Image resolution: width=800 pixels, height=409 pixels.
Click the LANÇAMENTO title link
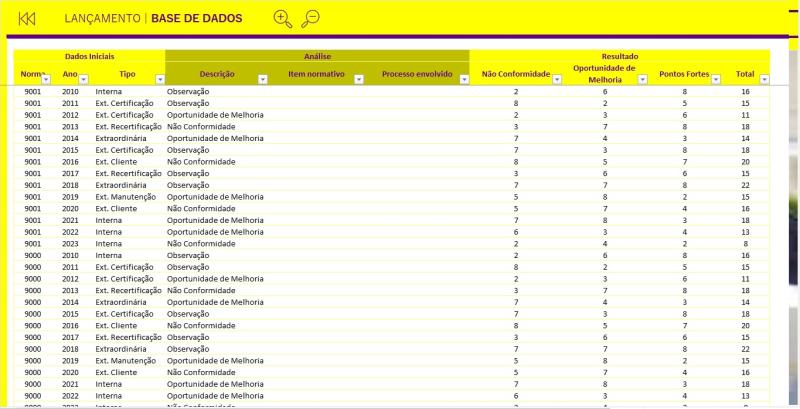(102, 19)
